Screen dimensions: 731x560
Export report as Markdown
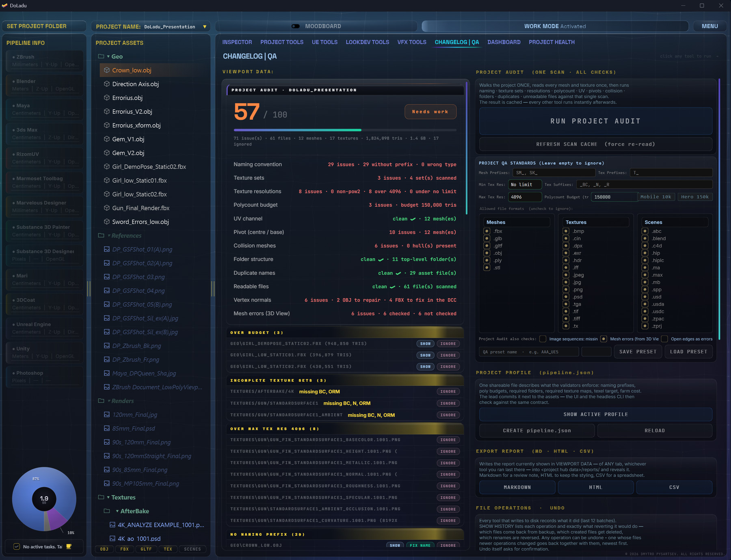(x=517, y=487)
